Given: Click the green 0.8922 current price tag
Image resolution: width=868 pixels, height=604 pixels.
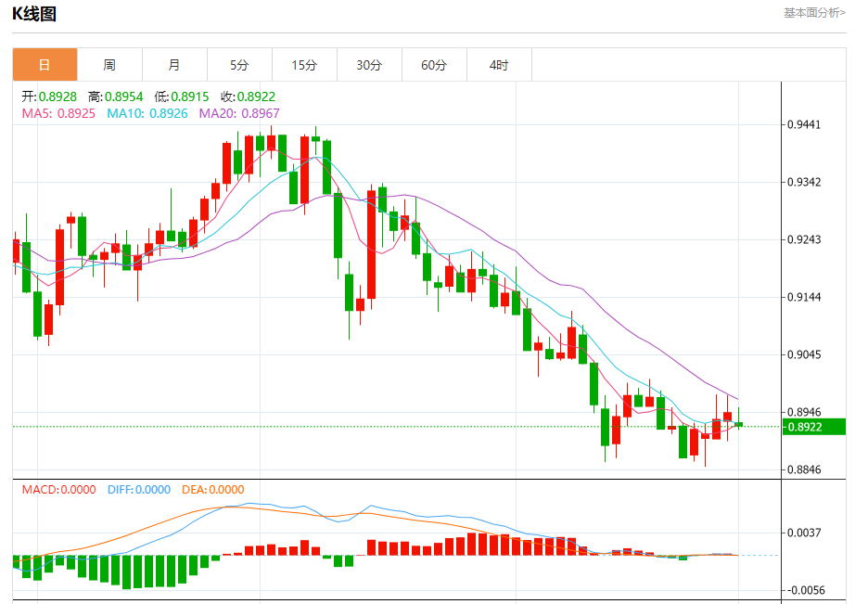Looking at the screenshot, I should click(814, 427).
